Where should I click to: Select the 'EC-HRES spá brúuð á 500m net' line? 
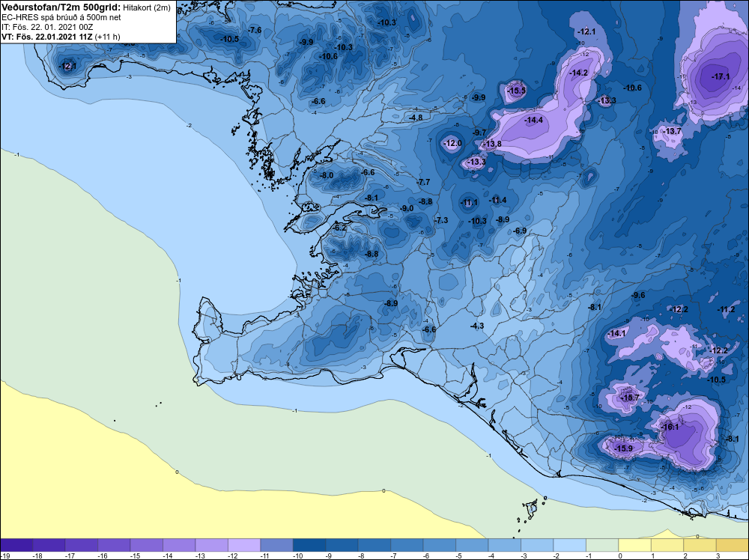[x=61, y=18]
